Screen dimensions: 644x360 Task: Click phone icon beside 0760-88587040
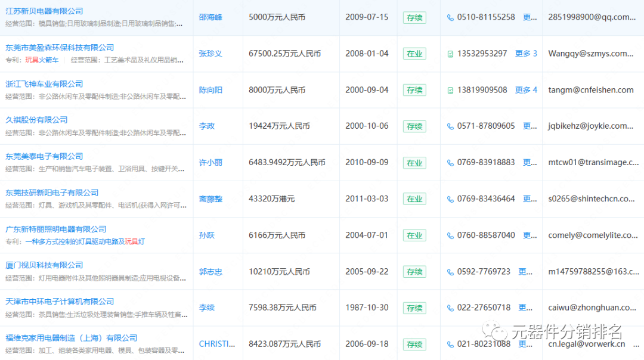pos(450,235)
